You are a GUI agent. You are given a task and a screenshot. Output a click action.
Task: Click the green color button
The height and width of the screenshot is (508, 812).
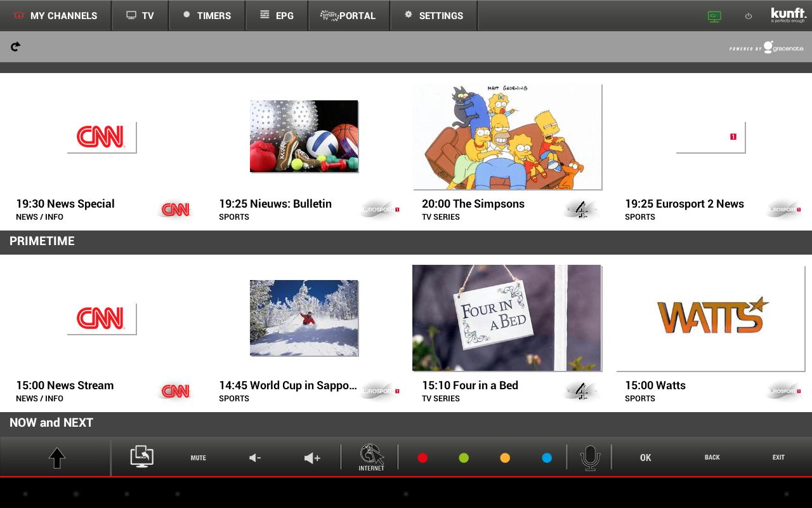464,458
